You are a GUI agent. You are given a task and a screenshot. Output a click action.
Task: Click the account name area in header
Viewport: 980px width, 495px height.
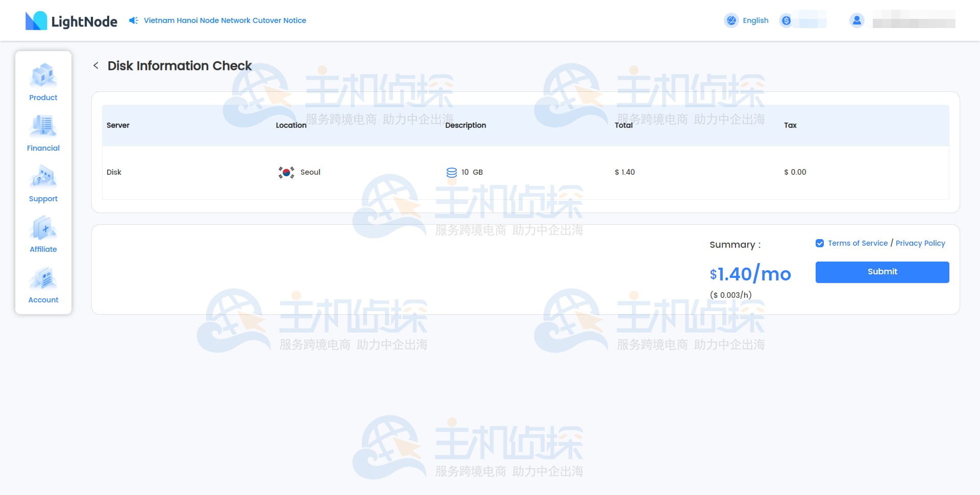click(914, 20)
